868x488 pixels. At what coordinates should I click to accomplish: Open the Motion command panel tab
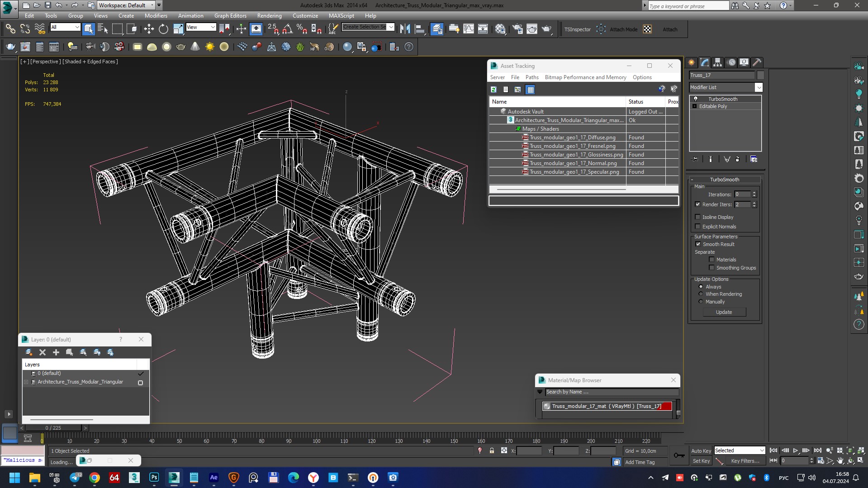pos(731,62)
